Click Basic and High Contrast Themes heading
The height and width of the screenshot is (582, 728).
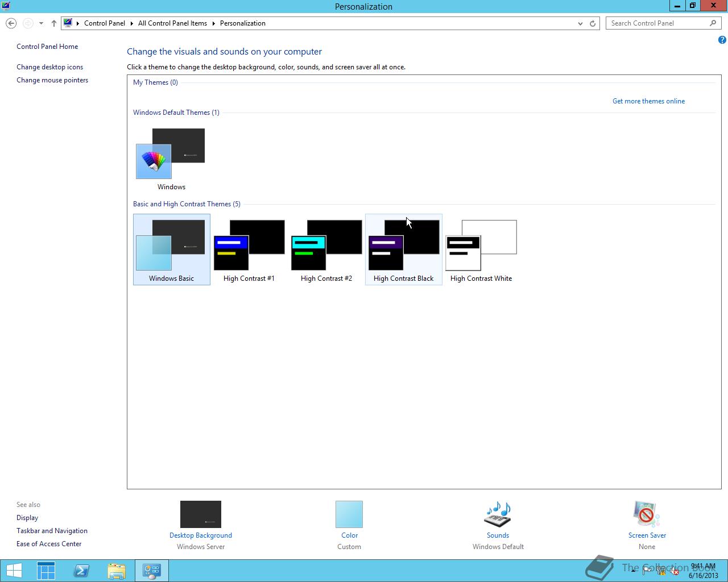coord(187,204)
